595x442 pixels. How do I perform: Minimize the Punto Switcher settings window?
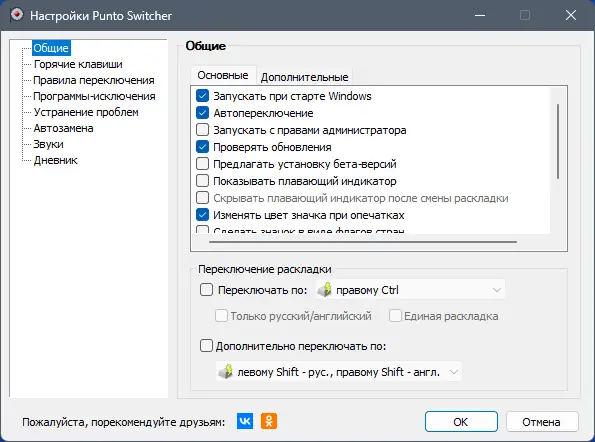pyautogui.click(x=480, y=15)
